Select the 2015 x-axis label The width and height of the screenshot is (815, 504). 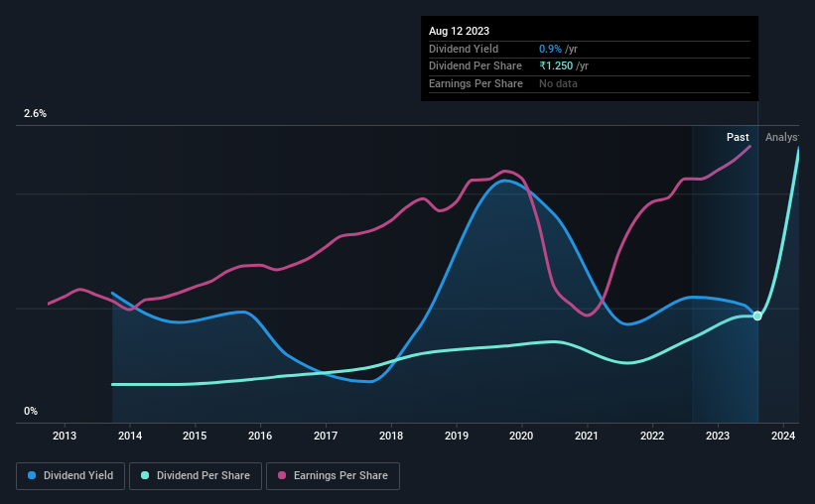(x=195, y=436)
